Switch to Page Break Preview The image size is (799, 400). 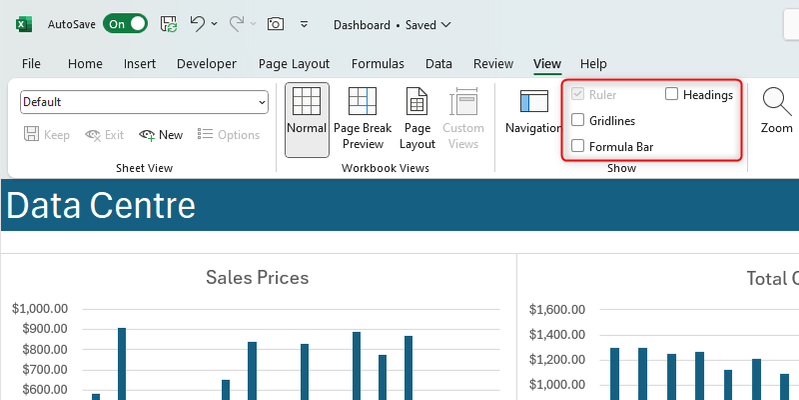click(362, 120)
